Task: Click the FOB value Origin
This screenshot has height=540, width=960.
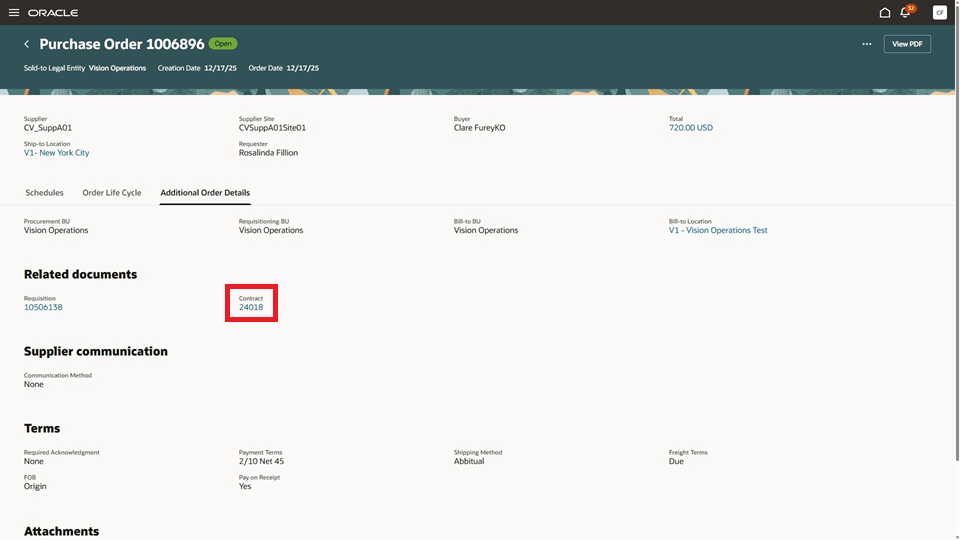Action: (x=35, y=487)
